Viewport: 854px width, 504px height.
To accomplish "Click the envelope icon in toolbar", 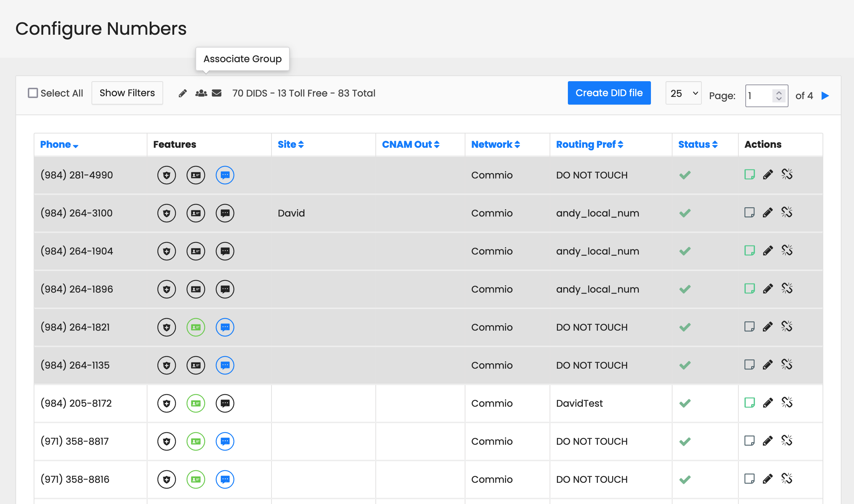I will 217,93.
